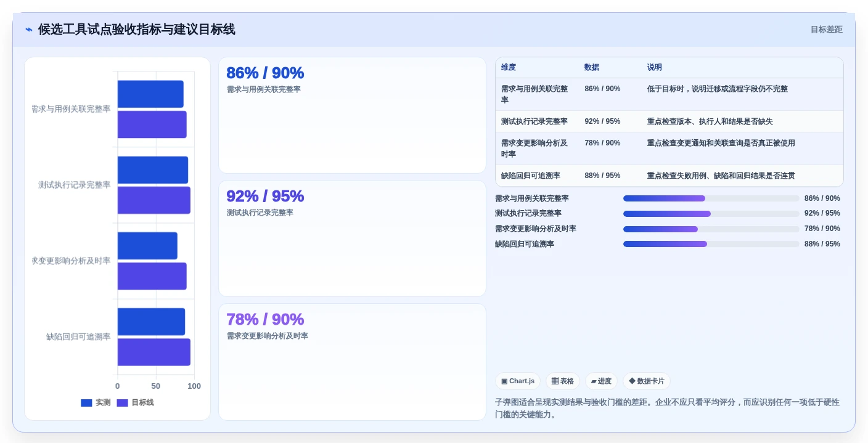The width and height of the screenshot is (868, 443).
Task: Click the 目标线 bar for 测试执行记录完整率
Action: pos(154,200)
